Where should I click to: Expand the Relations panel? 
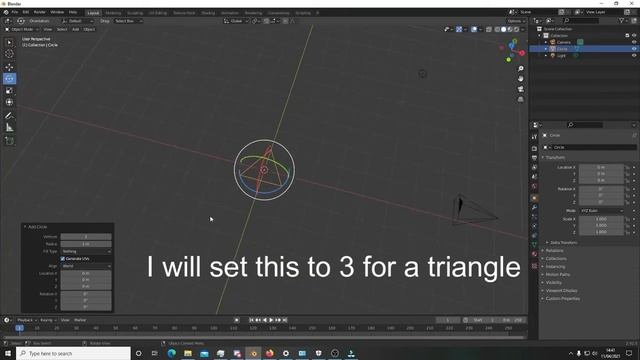click(x=554, y=251)
